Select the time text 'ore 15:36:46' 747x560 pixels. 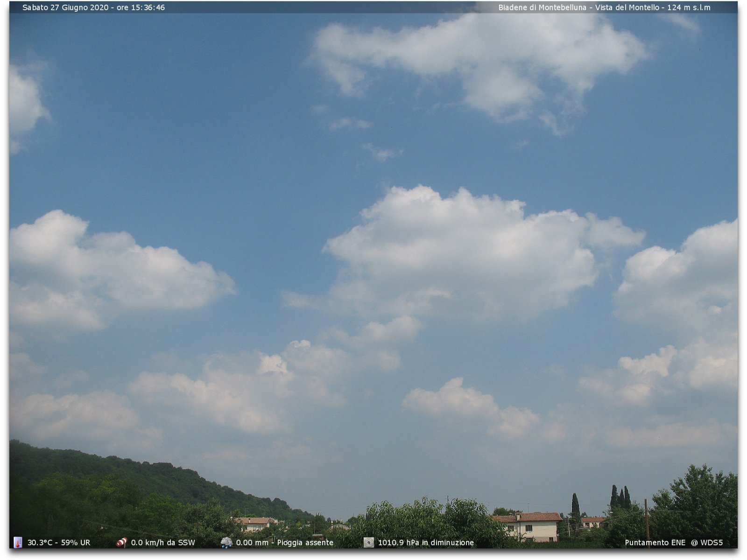(x=141, y=7)
